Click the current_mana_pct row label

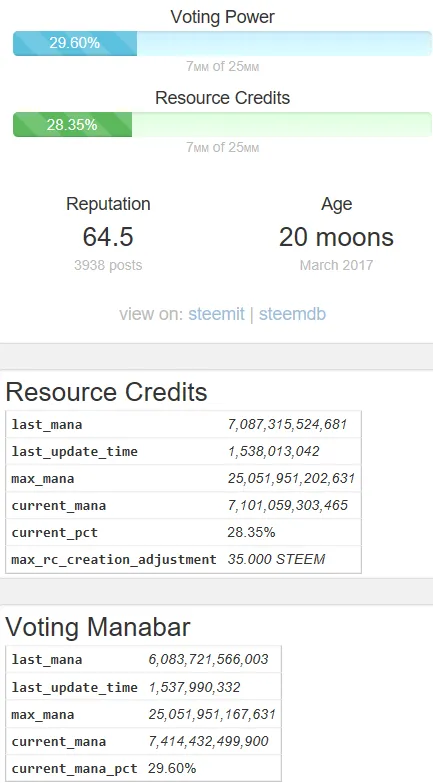74,769
